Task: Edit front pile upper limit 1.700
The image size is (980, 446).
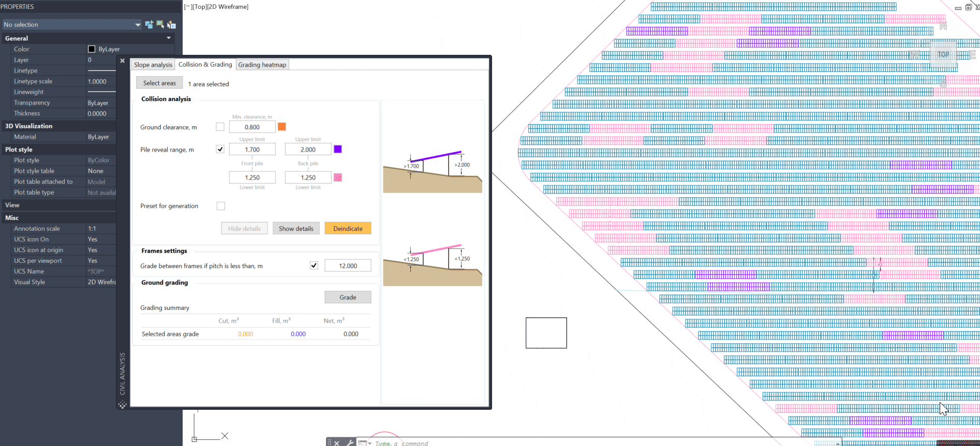Action: 252,150
